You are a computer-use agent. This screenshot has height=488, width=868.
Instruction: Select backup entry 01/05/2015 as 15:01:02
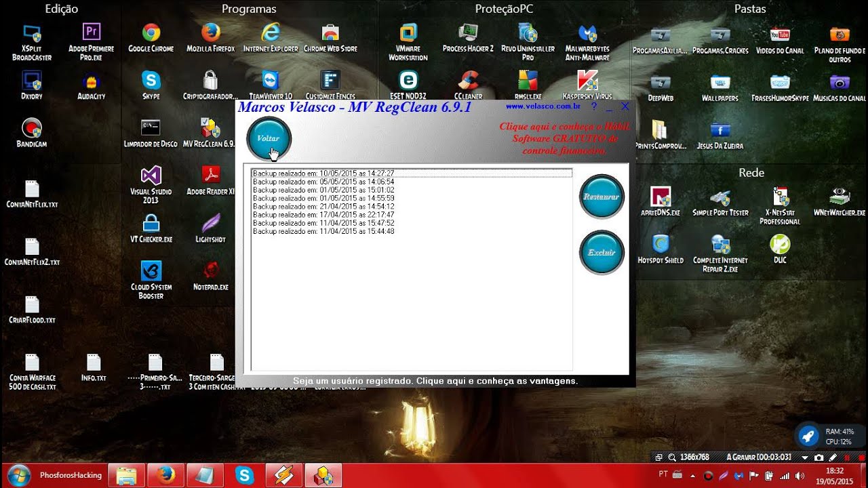pos(412,190)
